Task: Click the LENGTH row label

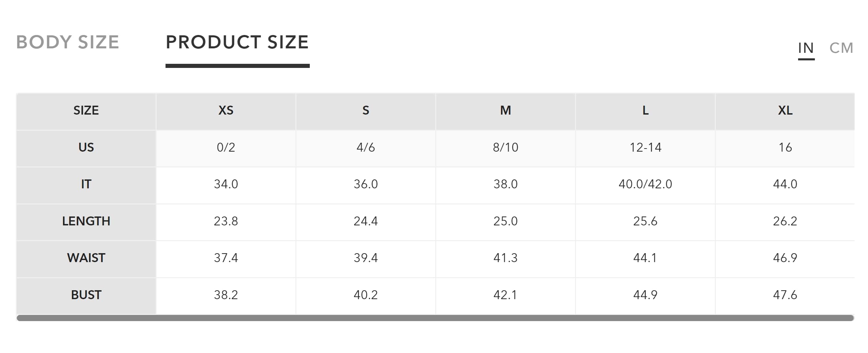Action: pyautogui.click(x=86, y=221)
